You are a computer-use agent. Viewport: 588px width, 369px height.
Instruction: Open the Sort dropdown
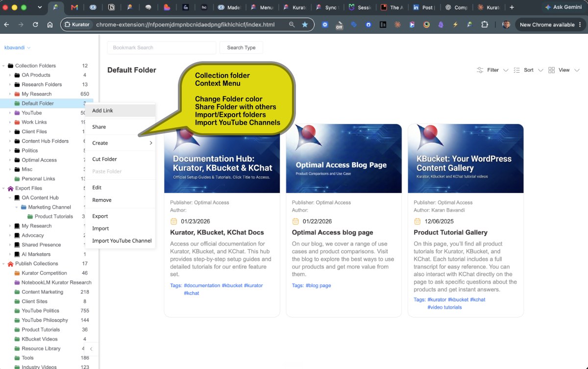tap(528, 70)
